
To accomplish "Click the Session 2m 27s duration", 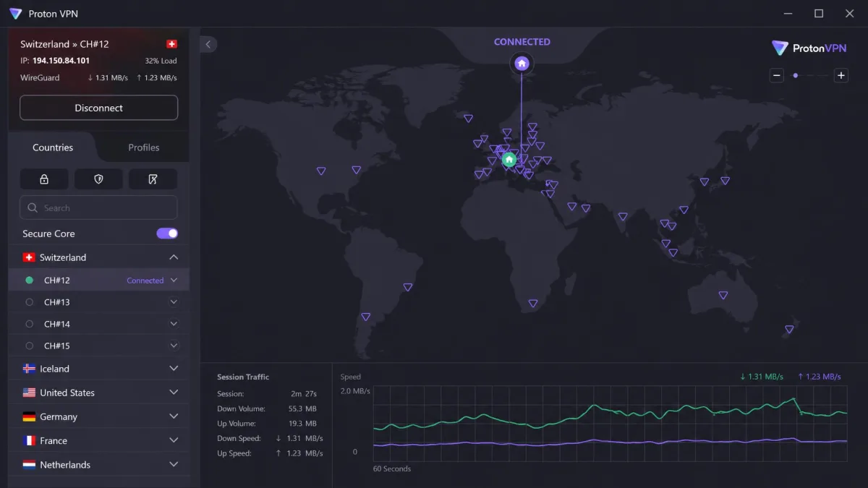I will tap(304, 394).
